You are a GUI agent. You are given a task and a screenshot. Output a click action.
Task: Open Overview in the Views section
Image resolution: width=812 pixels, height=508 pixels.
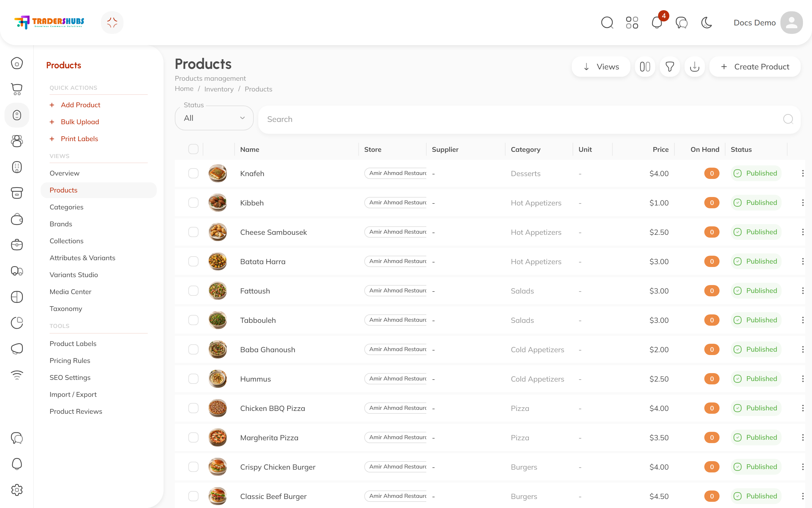(64, 173)
